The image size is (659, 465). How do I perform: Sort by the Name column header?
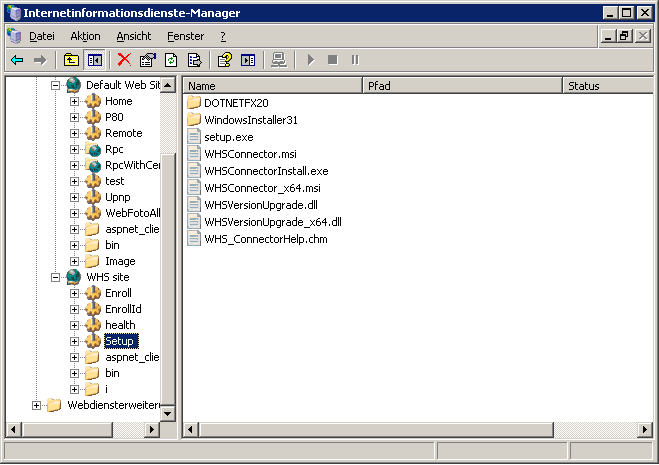273,86
